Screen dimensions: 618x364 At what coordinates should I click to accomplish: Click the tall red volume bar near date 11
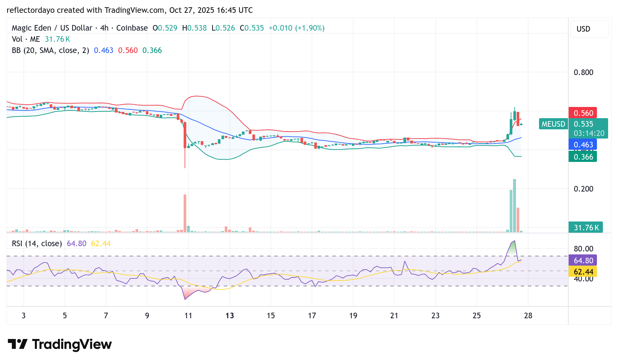point(185,214)
